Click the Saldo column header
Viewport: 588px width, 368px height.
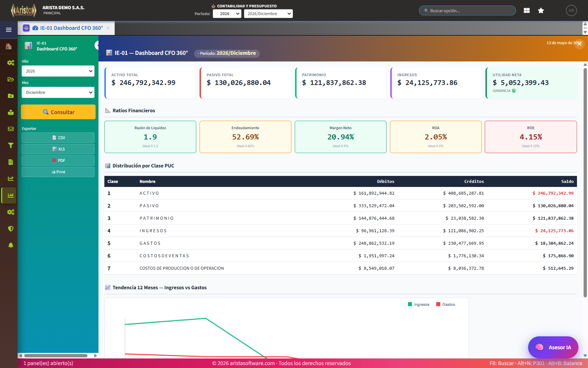(567, 181)
